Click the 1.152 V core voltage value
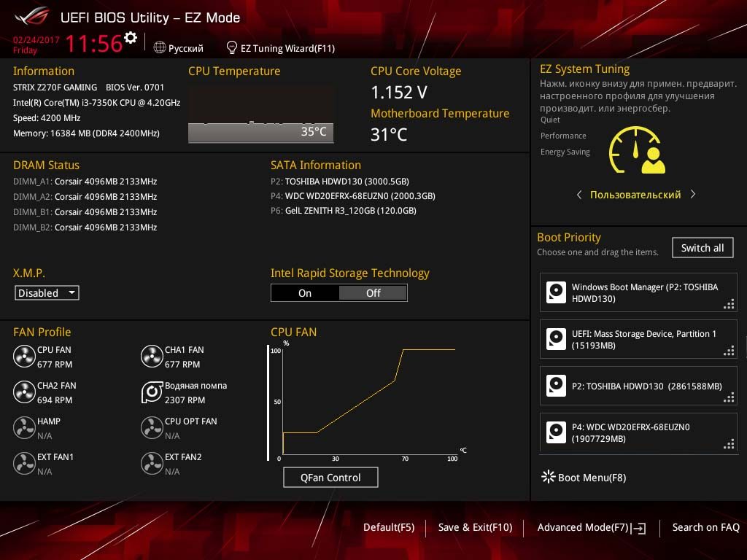Viewport: 747px width, 560px height. tap(399, 92)
